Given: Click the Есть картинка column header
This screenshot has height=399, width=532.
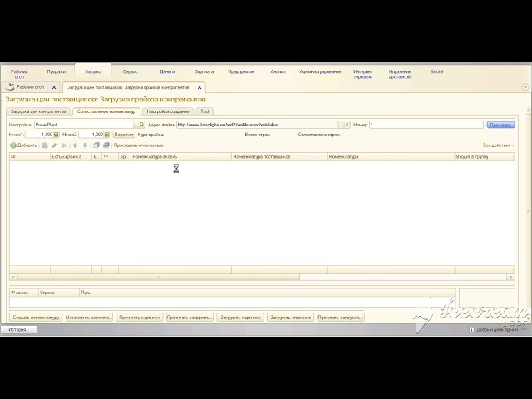Looking at the screenshot, I should (x=71, y=157).
